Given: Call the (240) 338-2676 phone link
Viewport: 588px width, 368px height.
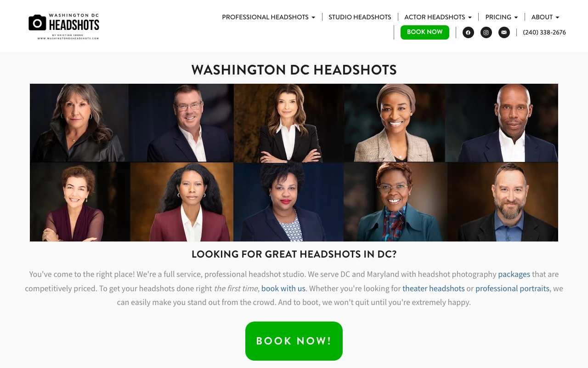Looking at the screenshot, I should pos(544,32).
